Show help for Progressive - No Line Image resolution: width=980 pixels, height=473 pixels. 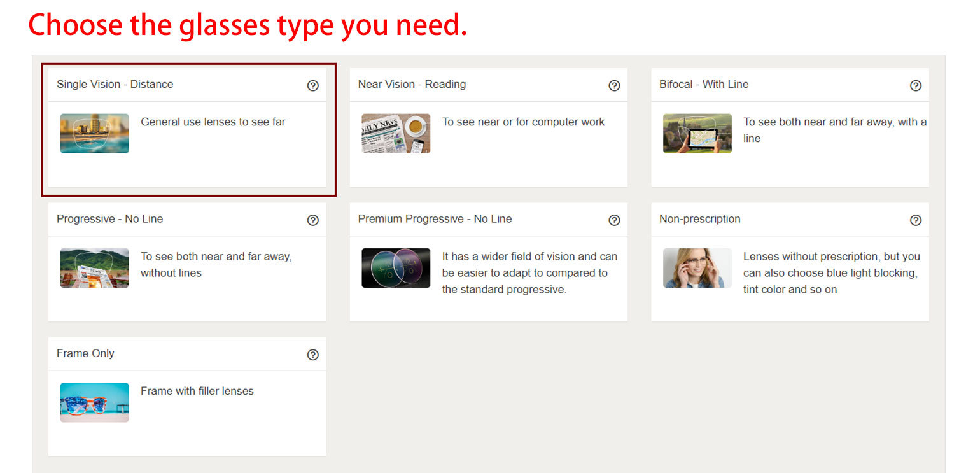click(x=312, y=220)
